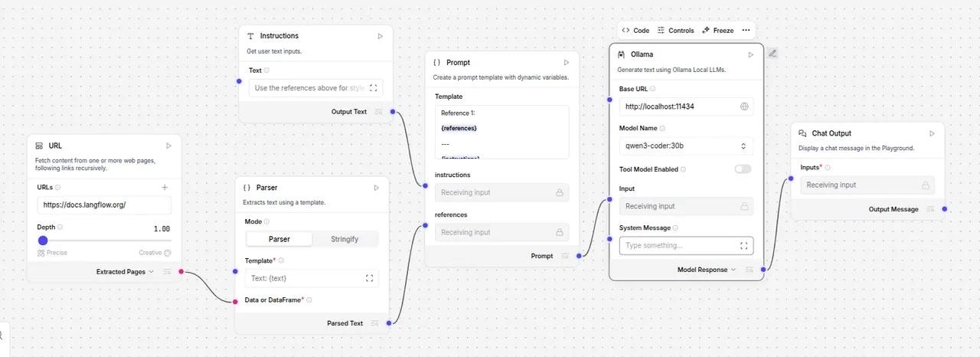Run the URL component play icon
This screenshot has width=980, height=357.
coord(168,146)
